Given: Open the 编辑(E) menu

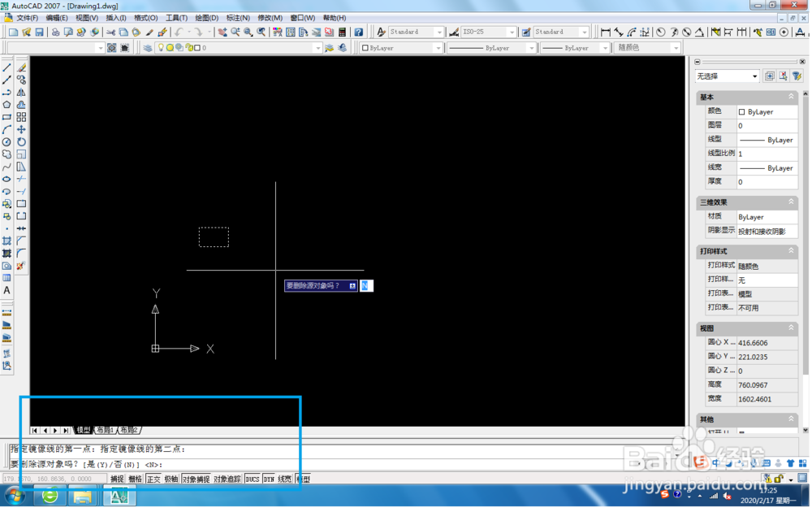Looking at the screenshot, I should [57, 18].
